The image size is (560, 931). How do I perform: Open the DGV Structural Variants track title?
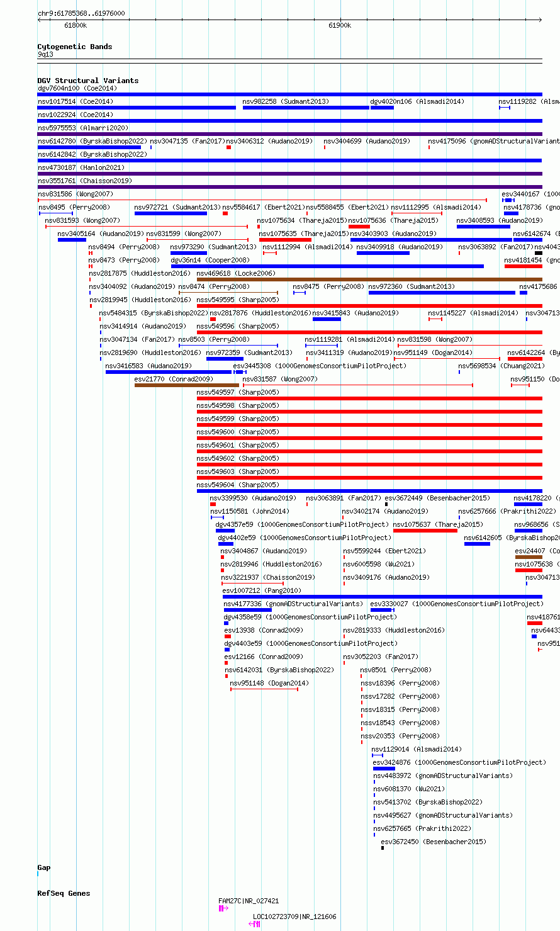88,81
